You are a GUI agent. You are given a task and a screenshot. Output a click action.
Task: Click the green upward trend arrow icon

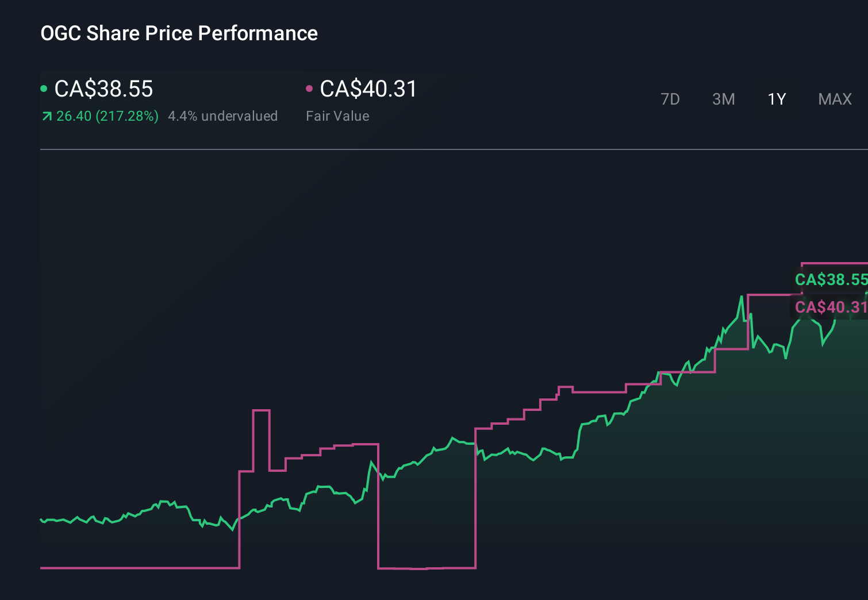point(46,116)
